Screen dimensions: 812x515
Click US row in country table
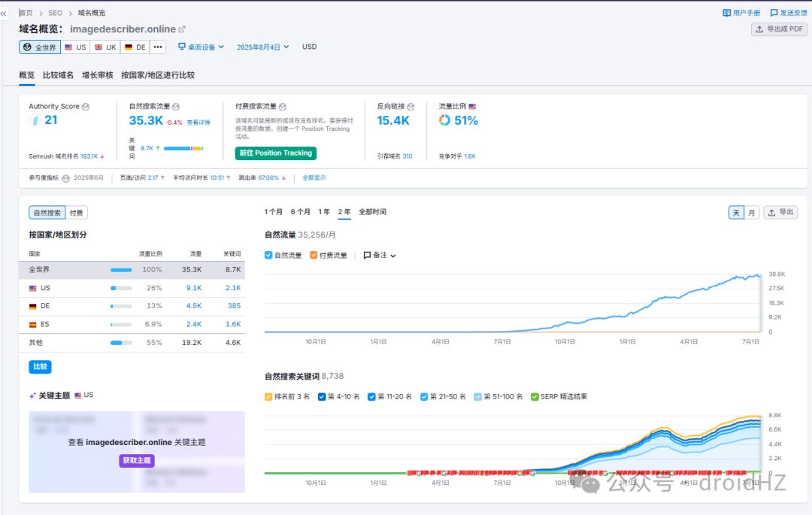(x=132, y=288)
